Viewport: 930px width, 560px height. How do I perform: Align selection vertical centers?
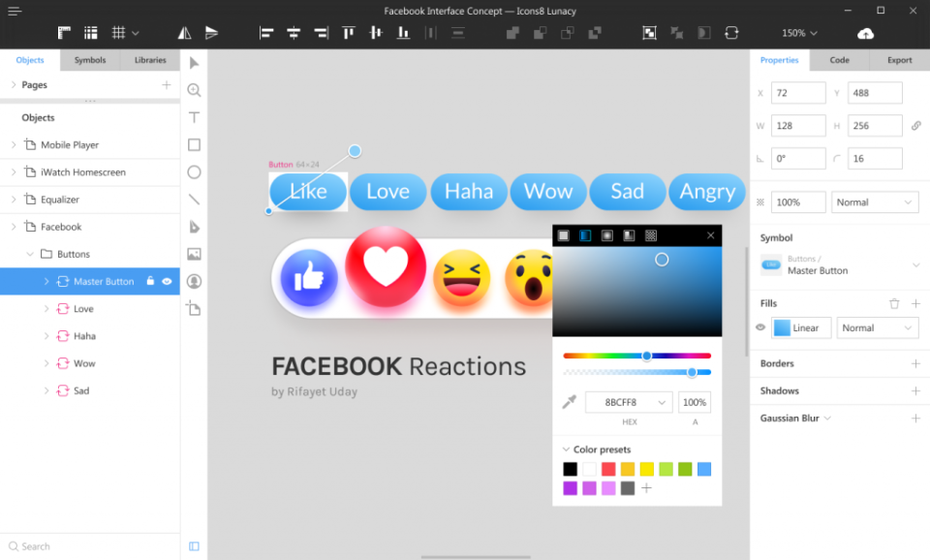tap(376, 33)
